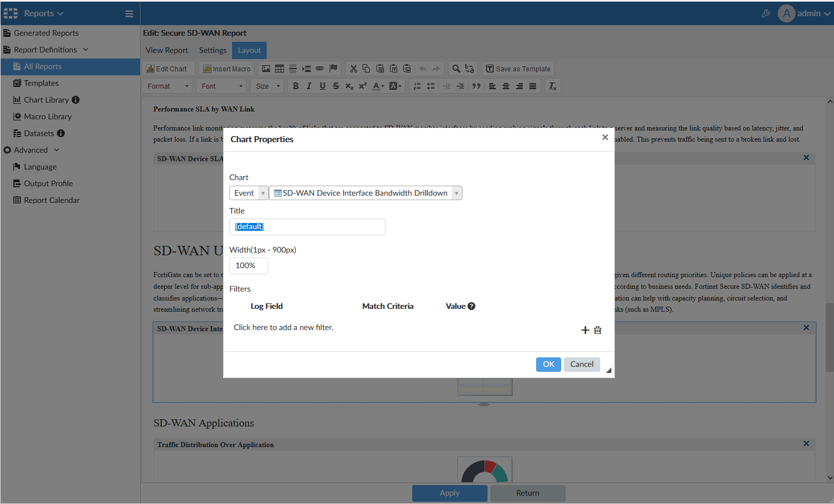The image size is (834, 504).
Task: Open All Reports in sidebar
Action: click(70, 66)
